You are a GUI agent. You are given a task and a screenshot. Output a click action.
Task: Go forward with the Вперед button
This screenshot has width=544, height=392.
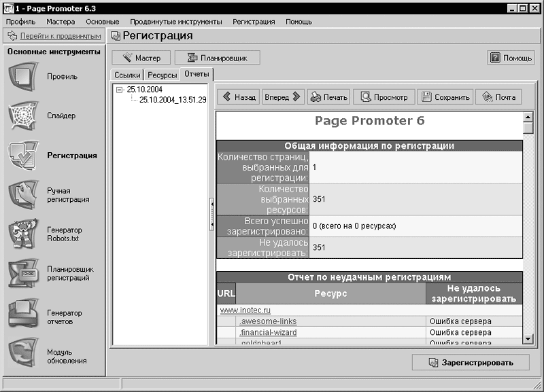(283, 97)
